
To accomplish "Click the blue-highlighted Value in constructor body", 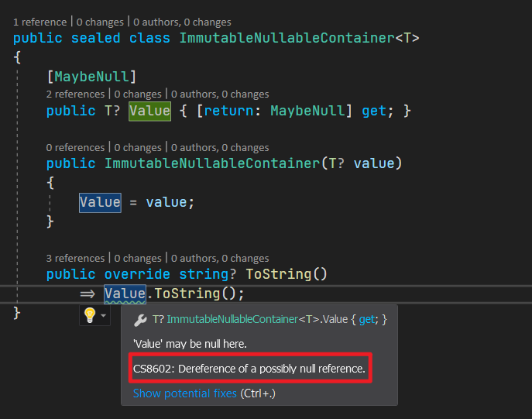I will (100, 203).
